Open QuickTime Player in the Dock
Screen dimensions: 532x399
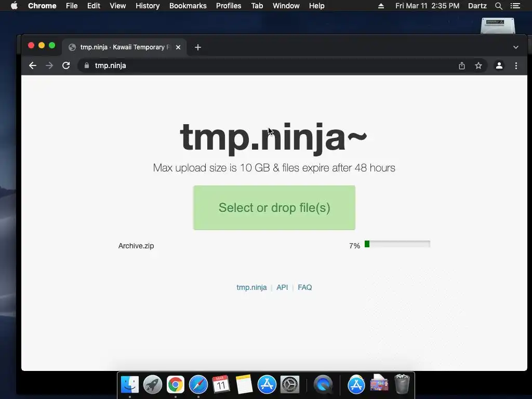(x=323, y=385)
